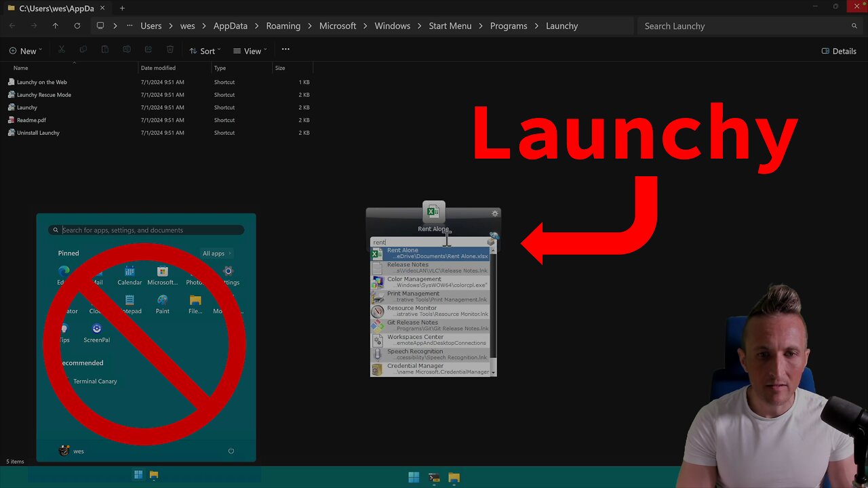Sort by Date modified column header

pyautogui.click(x=174, y=68)
